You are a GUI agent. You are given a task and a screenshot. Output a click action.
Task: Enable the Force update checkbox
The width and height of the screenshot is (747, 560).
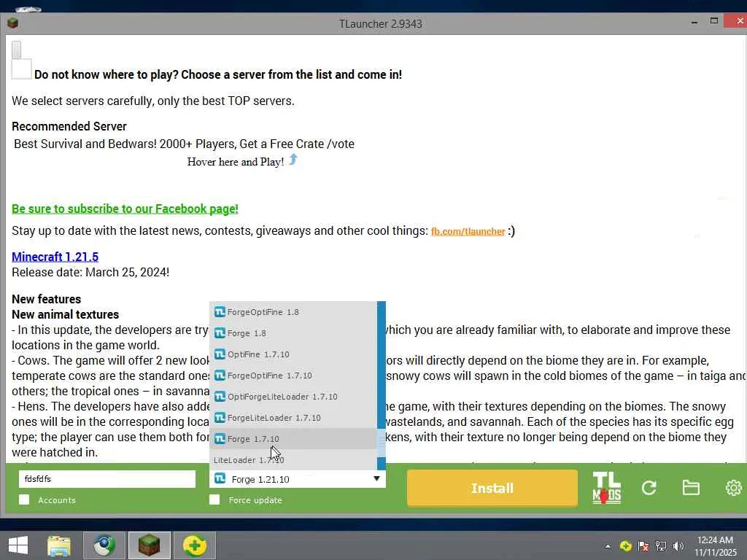(x=214, y=499)
